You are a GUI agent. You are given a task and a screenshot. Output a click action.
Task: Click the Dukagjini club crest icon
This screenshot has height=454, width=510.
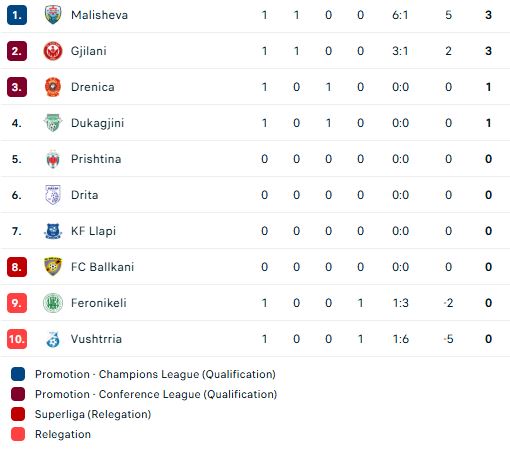point(53,123)
